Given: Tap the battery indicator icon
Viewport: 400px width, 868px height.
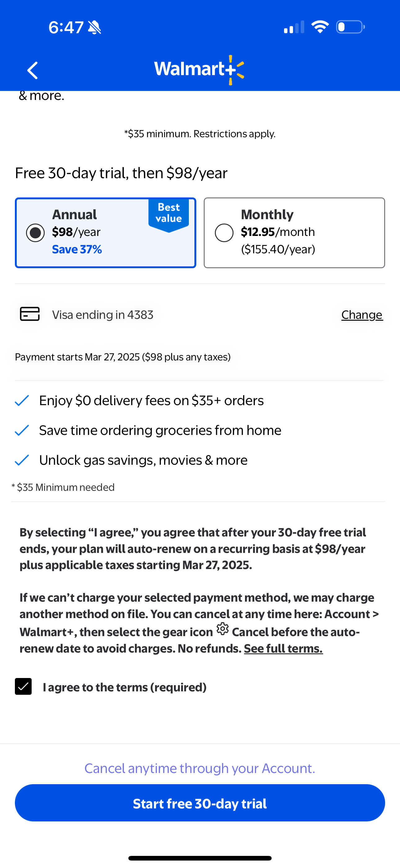Looking at the screenshot, I should click(350, 27).
